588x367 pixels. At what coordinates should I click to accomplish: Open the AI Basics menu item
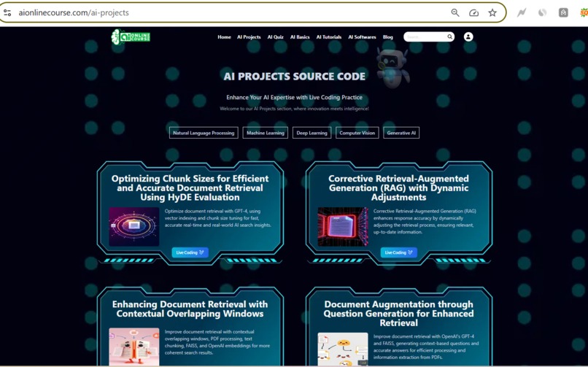(300, 36)
